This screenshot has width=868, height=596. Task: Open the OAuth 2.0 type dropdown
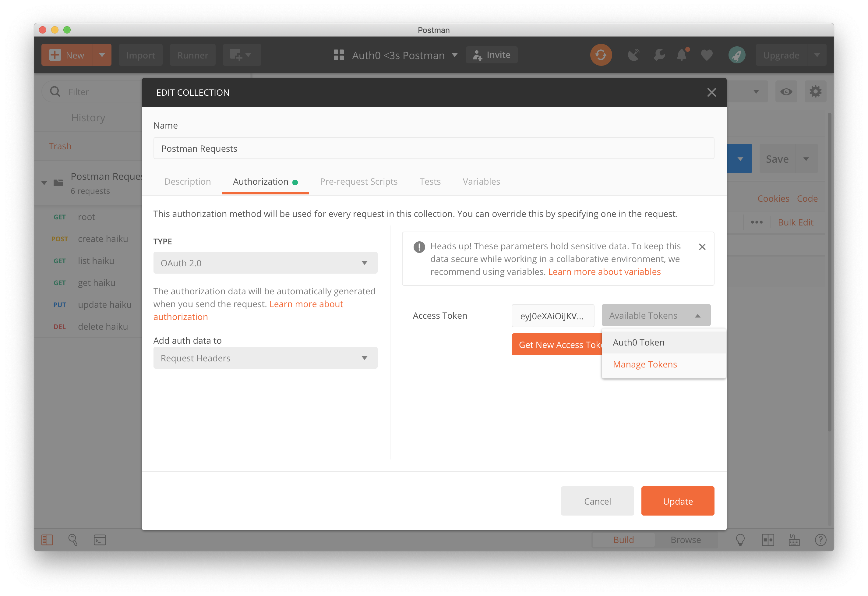pos(265,263)
